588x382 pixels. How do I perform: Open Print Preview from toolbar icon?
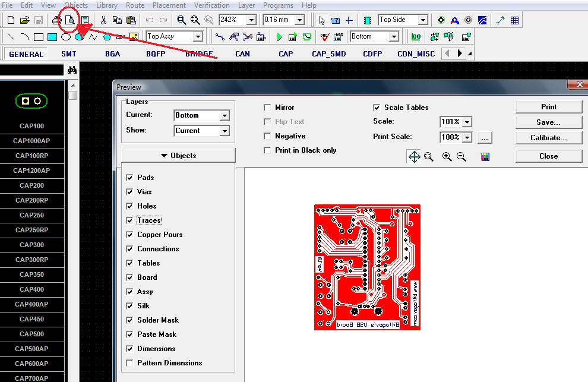pyautogui.click(x=70, y=20)
